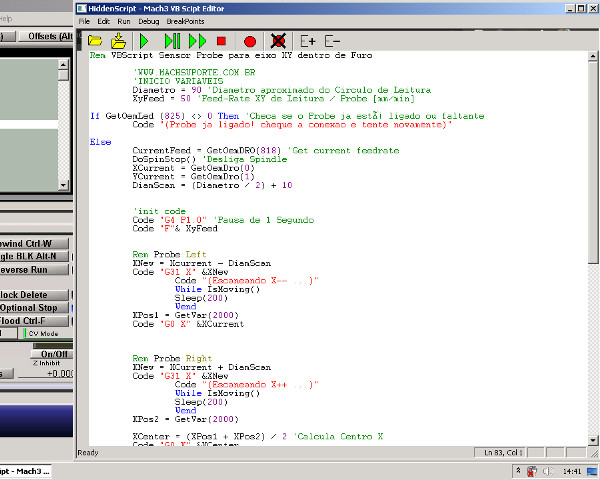Click the speaker volume tray icon
Image resolution: width=600 pixels, height=480 pixels.
[x=548, y=471]
